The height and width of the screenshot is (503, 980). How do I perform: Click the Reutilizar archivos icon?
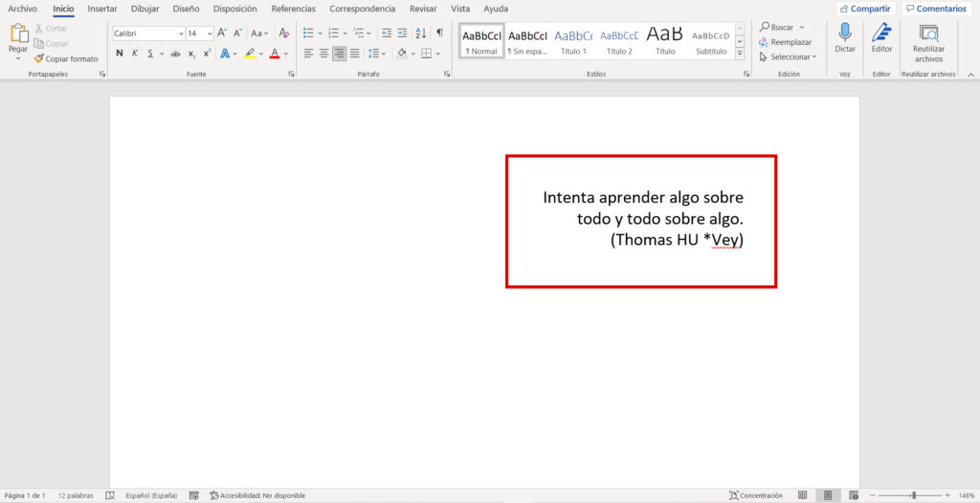[x=928, y=34]
